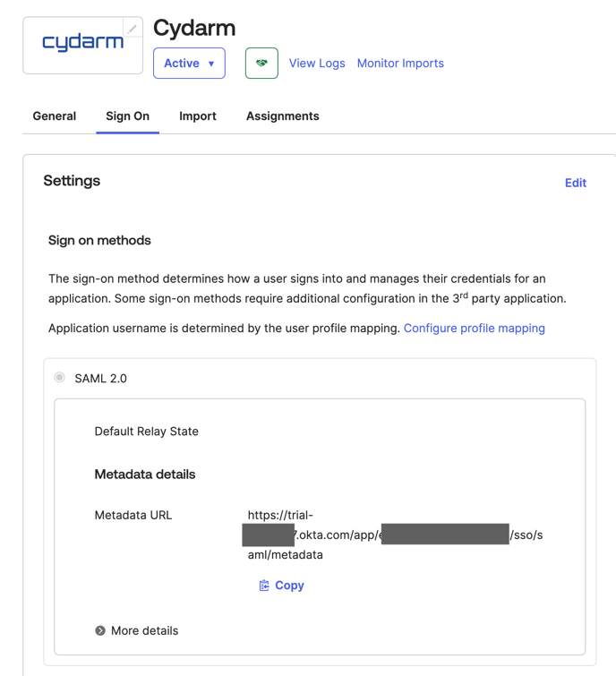The image size is (616, 676).
Task: Click the clipboard icon beside Copy
Action: pos(264,585)
